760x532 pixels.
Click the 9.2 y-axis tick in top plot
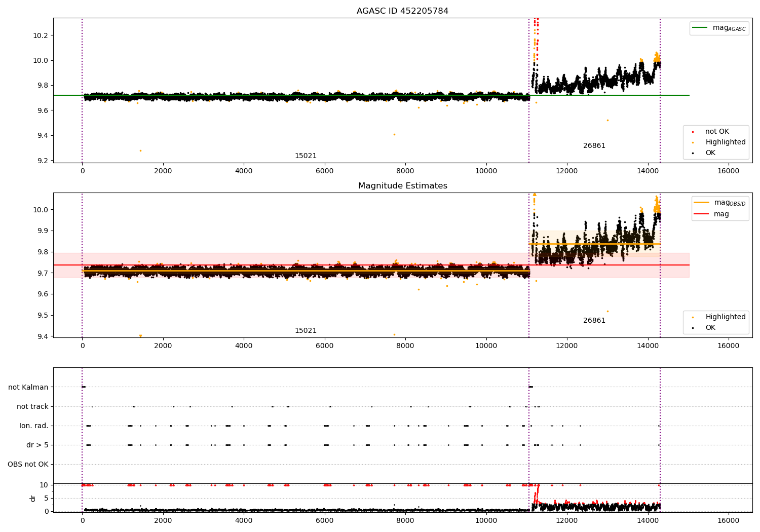point(43,161)
